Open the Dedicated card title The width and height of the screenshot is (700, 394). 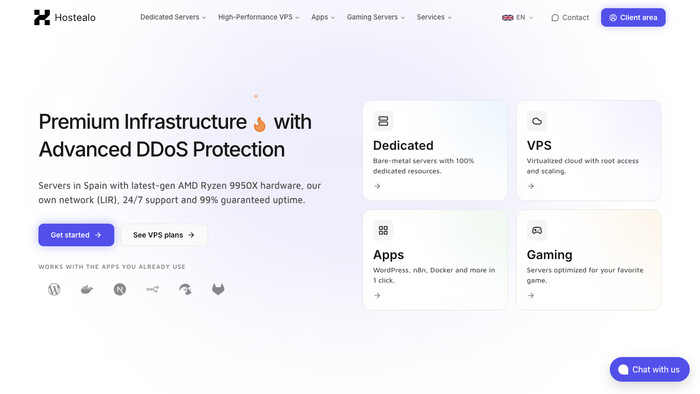(x=403, y=145)
